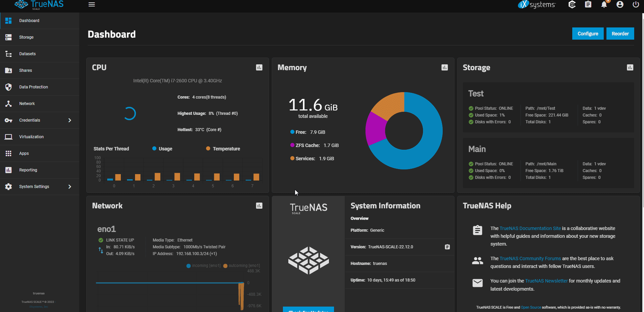The height and width of the screenshot is (312, 644).
Task: Open the TrueNAS Newsletter link
Action: [546, 281]
